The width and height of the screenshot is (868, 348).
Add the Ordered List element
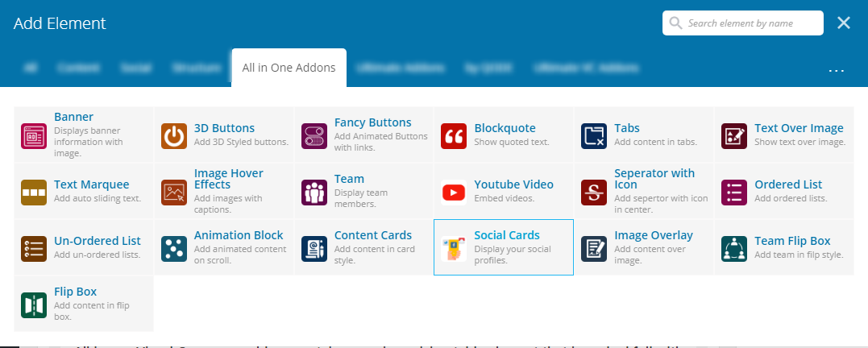(x=784, y=191)
